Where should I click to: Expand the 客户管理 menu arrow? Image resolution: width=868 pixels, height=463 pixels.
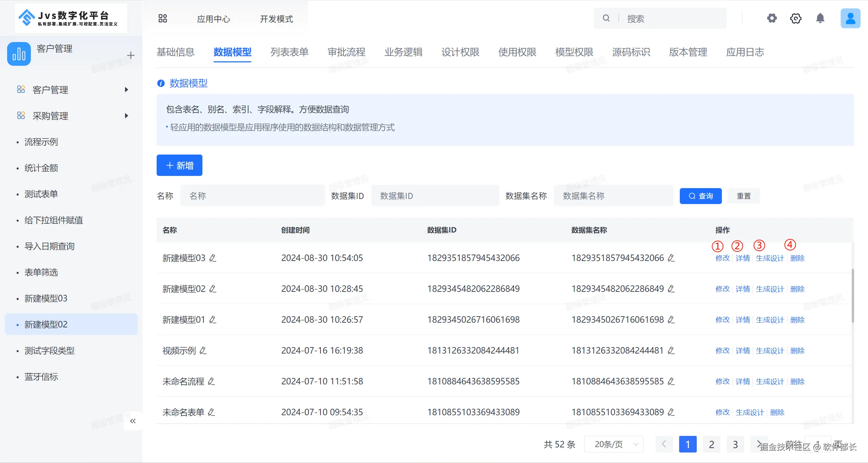(126, 90)
